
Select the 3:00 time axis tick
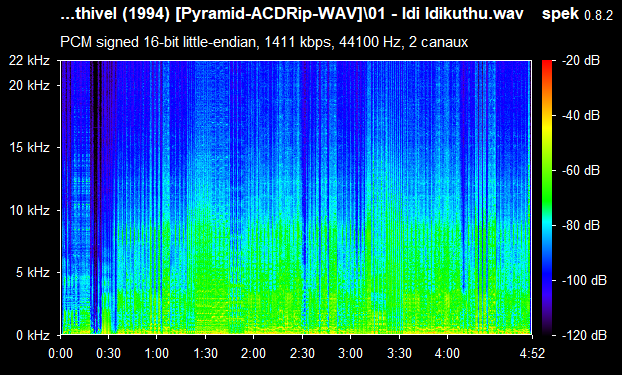point(350,353)
